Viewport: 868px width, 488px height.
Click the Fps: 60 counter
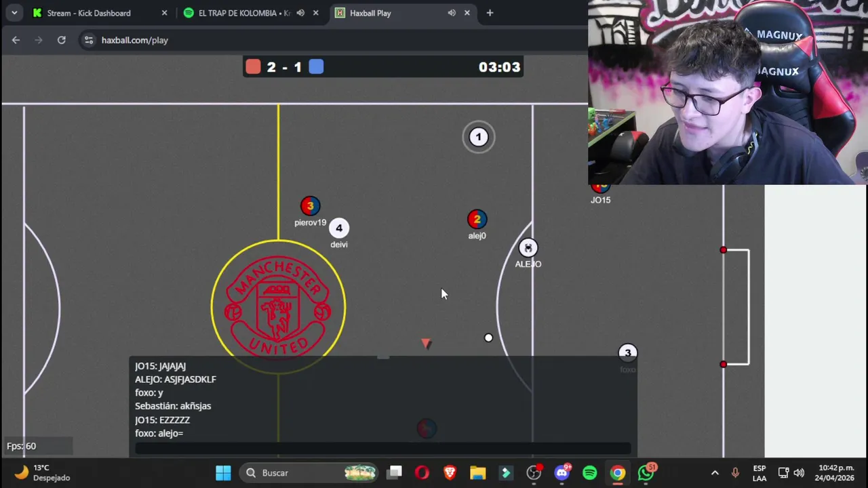click(x=22, y=446)
